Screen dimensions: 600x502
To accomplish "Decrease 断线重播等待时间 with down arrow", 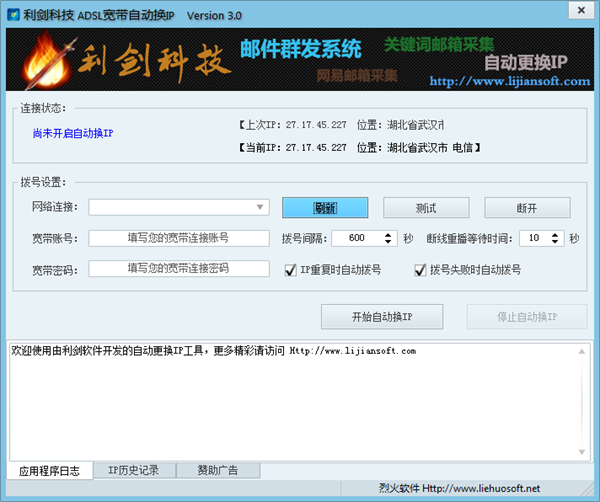I will 555,241.
